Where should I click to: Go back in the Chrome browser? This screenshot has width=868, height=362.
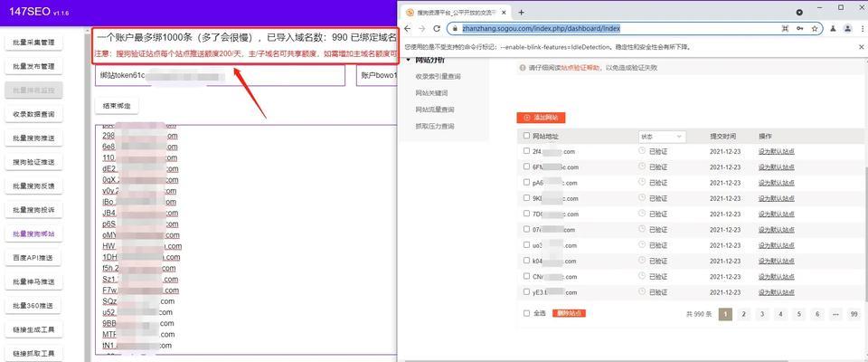tap(408, 28)
